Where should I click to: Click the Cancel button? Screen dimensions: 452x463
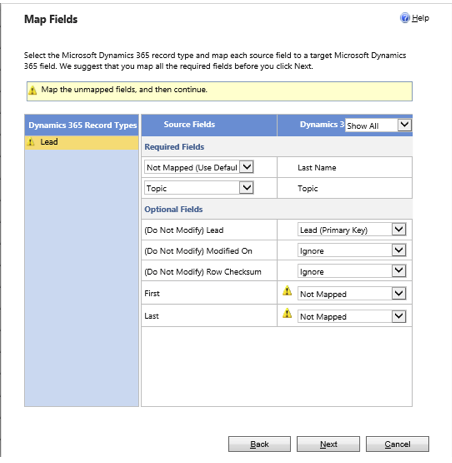pyautogui.click(x=397, y=444)
